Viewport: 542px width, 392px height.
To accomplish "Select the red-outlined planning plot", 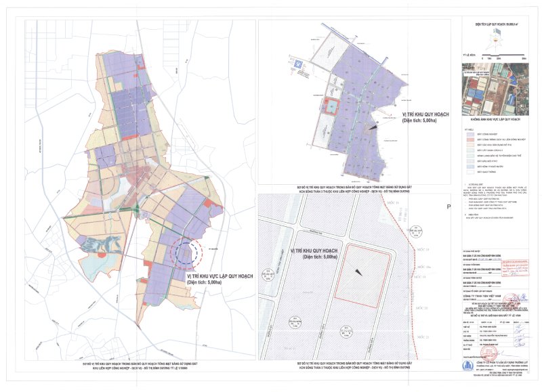I will [362, 276].
